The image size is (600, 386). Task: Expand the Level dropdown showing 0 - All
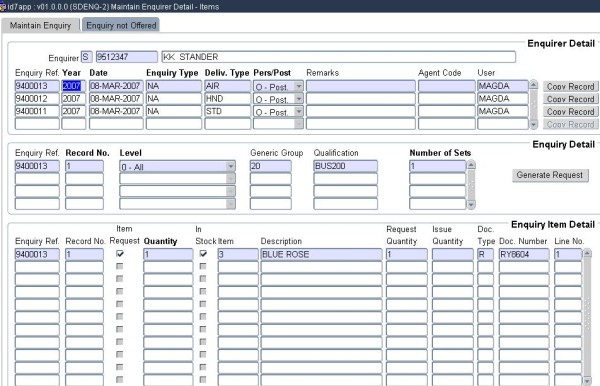[x=230, y=166]
